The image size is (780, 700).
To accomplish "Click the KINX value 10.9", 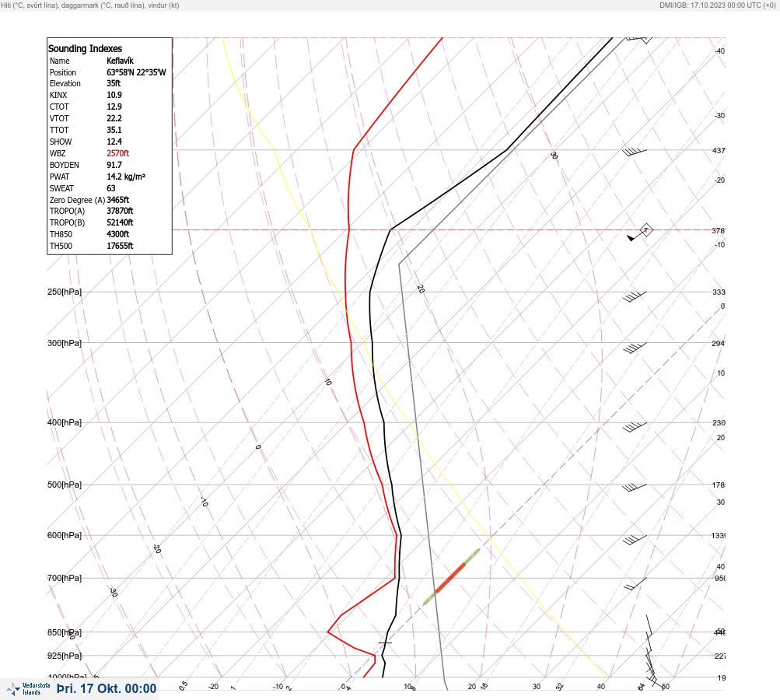I will pyautogui.click(x=114, y=95).
